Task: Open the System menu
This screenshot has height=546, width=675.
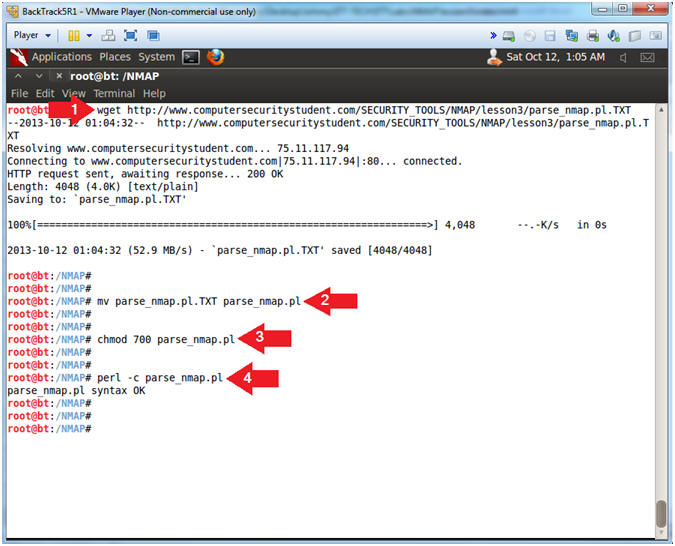Action: click(x=156, y=57)
